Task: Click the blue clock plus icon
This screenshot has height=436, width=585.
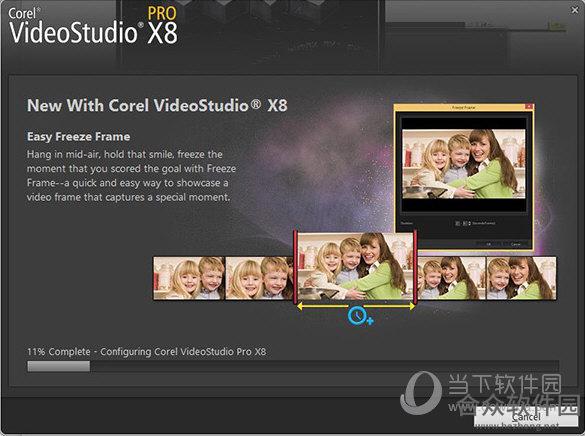Action: 360,316
